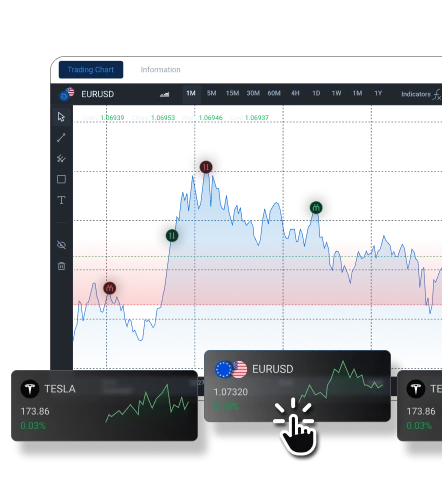Toggle hide drawings eye icon
Screen dimensions: 442x500
[x=61, y=245]
